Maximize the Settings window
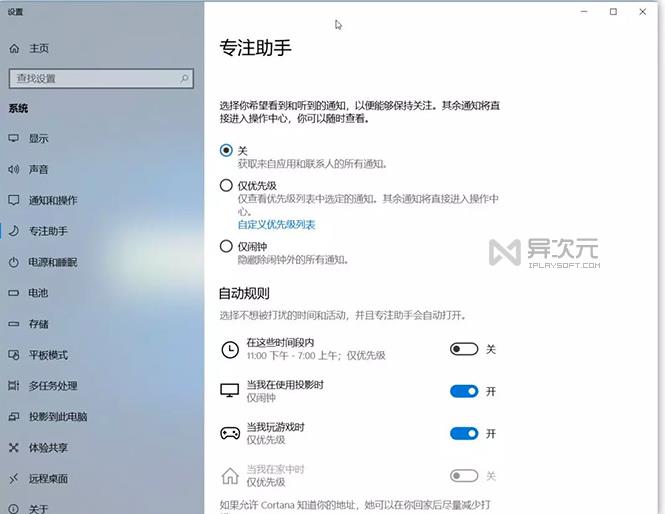 613,12
